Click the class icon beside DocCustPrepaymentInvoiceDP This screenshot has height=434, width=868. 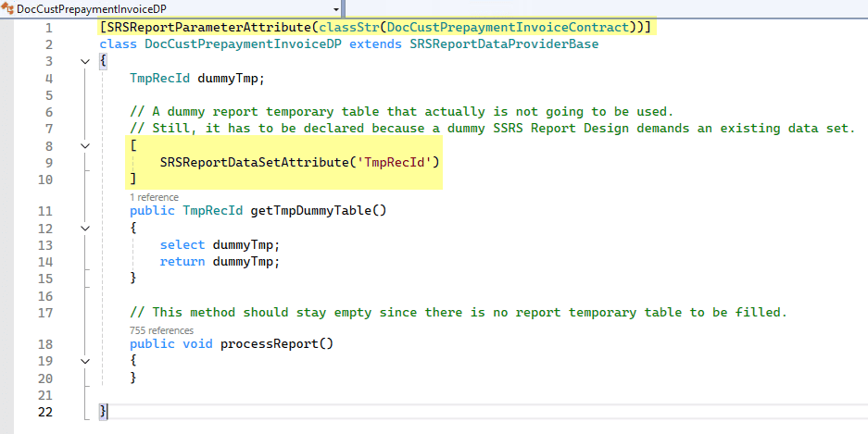click(7, 9)
